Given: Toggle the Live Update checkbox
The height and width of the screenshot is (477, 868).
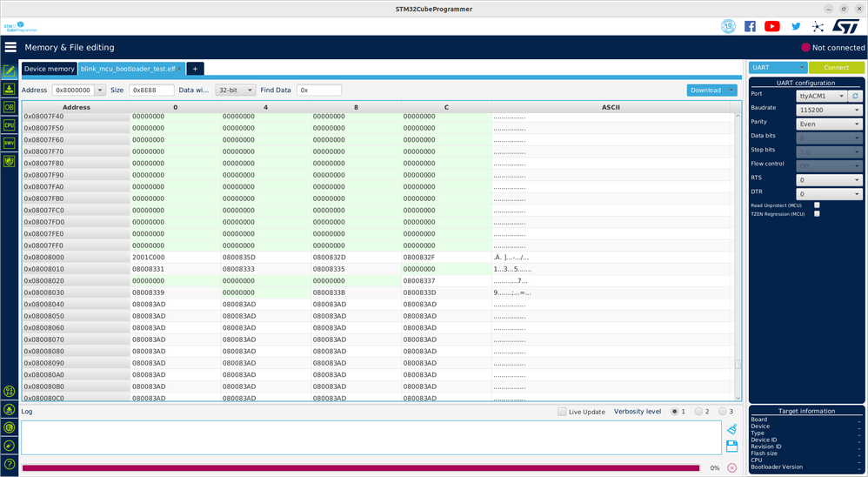Looking at the screenshot, I should click(x=562, y=412).
